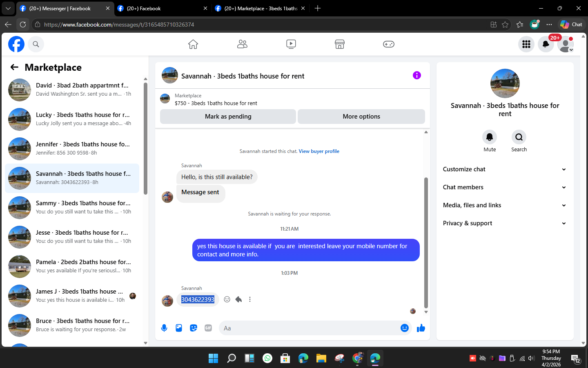Open Marketplace storefront icon in navigation
Image resolution: width=588 pixels, height=368 pixels.
(x=340, y=44)
